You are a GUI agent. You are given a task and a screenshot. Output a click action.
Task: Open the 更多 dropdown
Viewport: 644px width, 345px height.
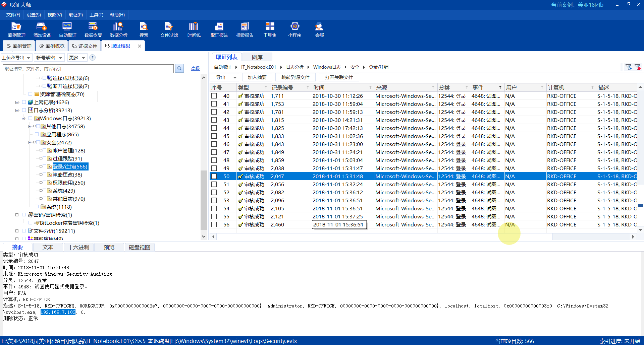pyautogui.click(x=77, y=58)
